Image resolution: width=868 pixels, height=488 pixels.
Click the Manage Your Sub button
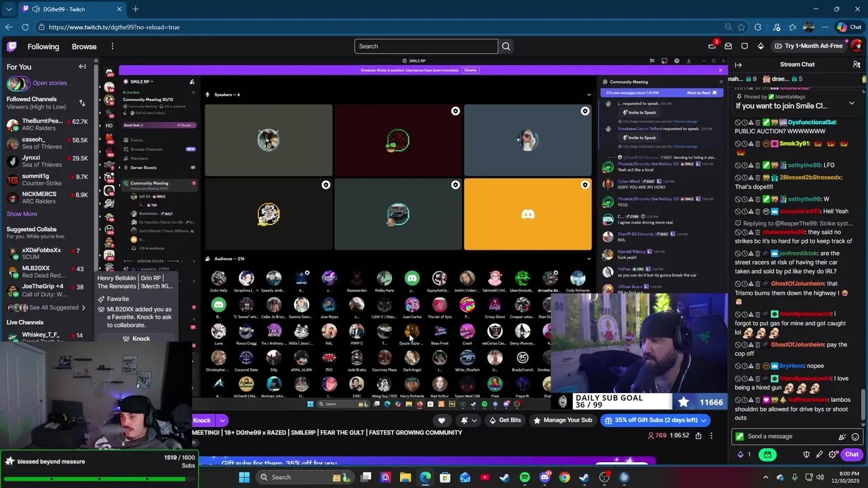point(563,420)
